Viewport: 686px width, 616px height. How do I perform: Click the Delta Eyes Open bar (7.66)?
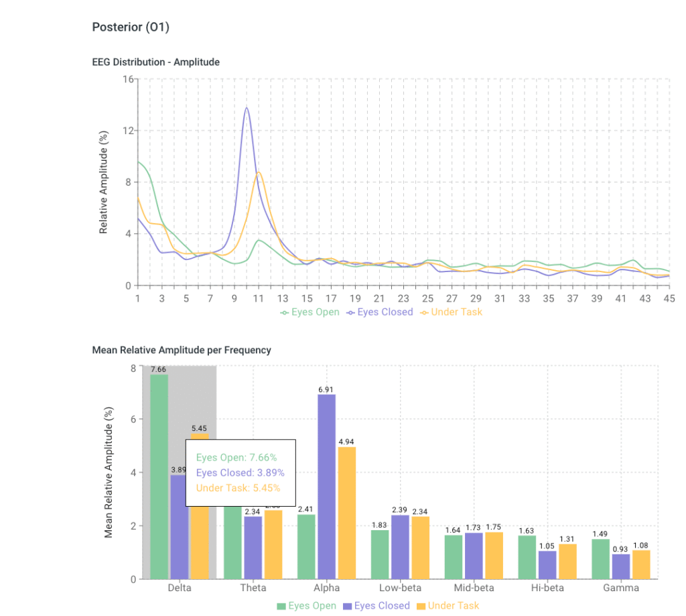[159, 476]
